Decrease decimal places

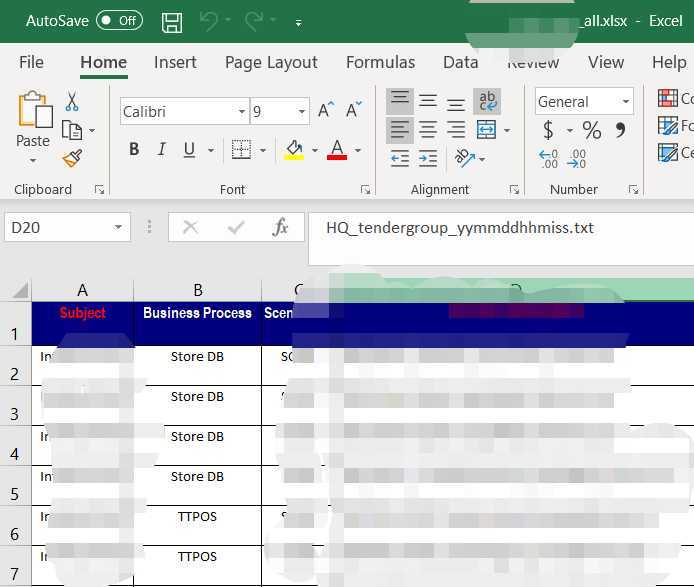pyautogui.click(x=578, y=158)
